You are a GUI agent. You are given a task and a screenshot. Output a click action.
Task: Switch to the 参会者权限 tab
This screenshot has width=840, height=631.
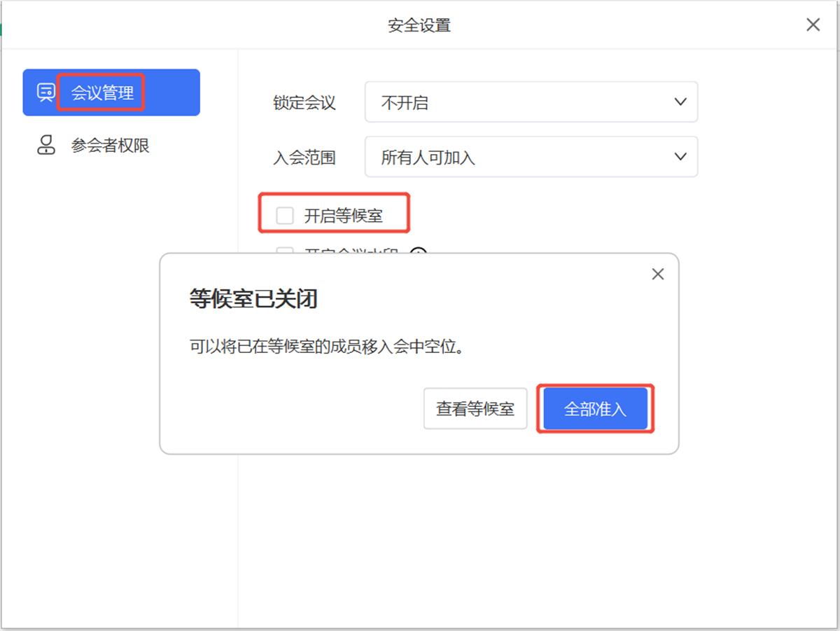(x=110, y=146)
